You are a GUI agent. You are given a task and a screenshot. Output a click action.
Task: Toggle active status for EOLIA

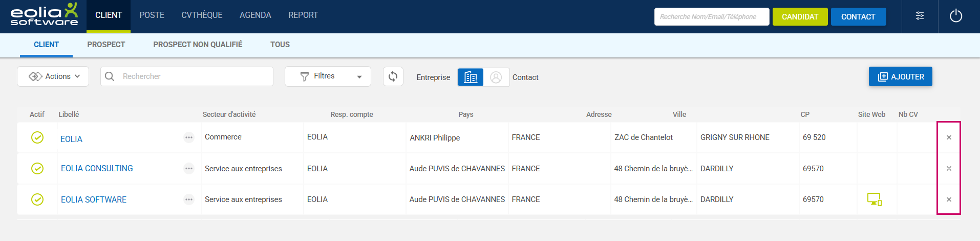point(37,137)
